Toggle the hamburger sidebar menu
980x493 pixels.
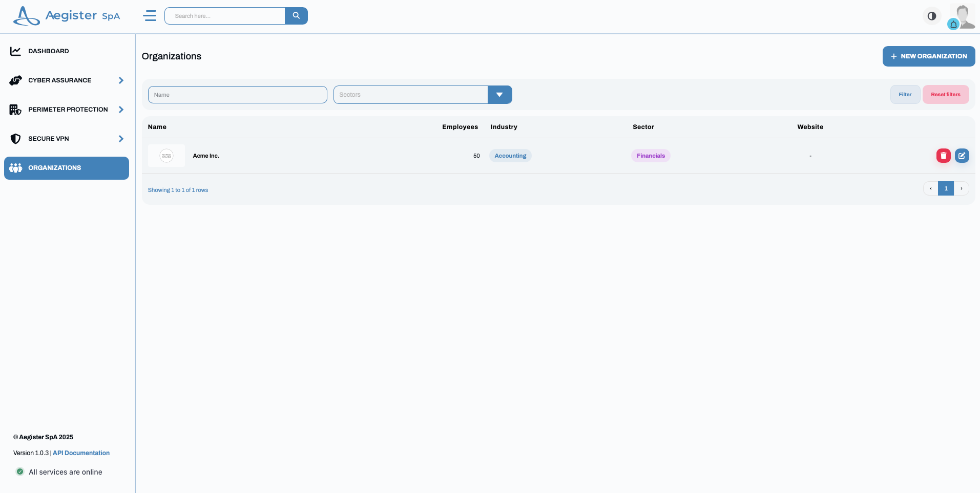click(x=150, y=16)
